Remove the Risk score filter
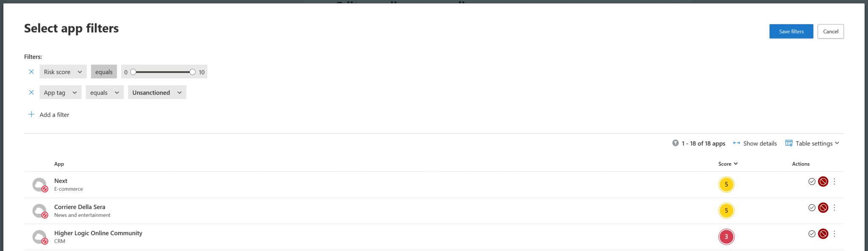868x251 pixels. [31, 72]
